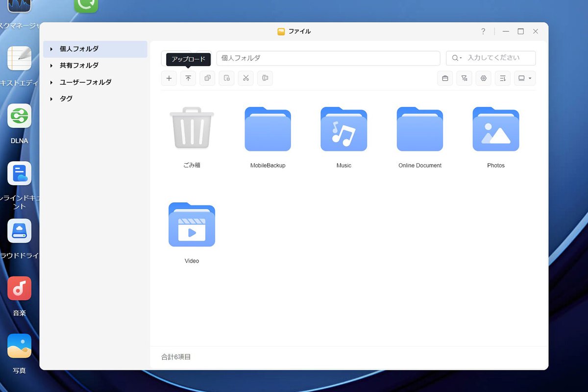Click the help question mark button

pyautogui.click(x=483, y=31)
